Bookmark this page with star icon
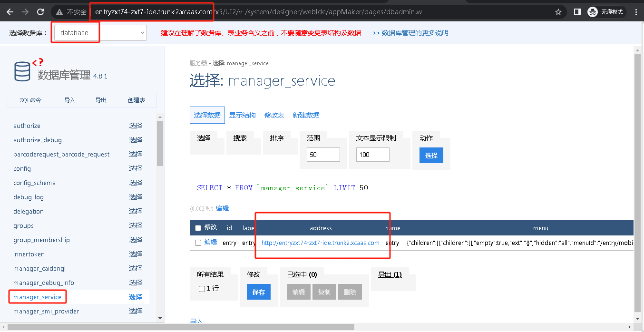The width and height of the screenshot is (644, 332). click(558, 12)
